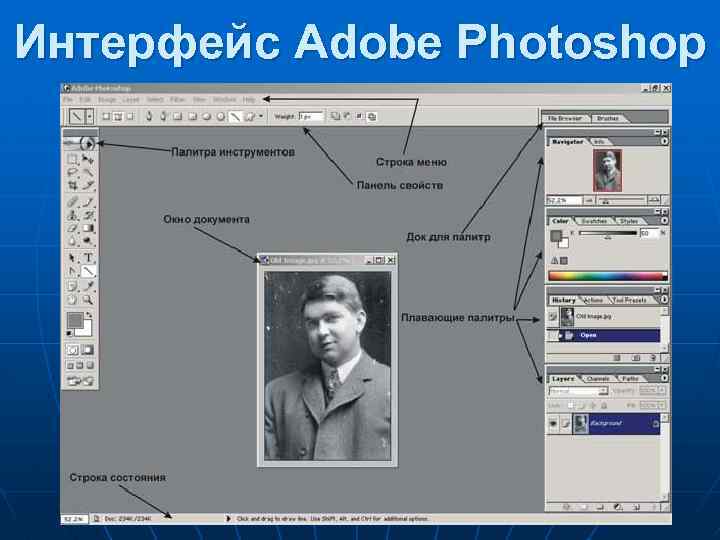Select the Notes tool
720x540 pixels.
pos(72,287)
